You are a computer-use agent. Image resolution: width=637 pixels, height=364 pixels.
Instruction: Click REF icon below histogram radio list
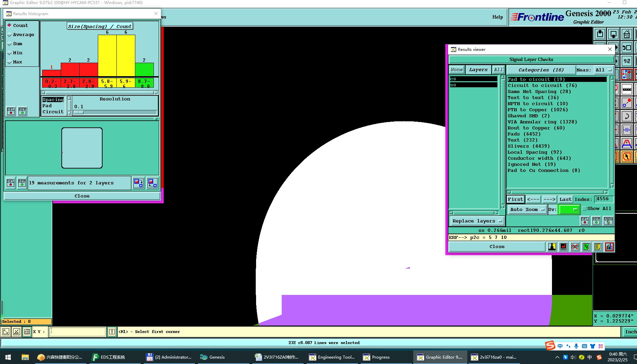tap(22, 111)
